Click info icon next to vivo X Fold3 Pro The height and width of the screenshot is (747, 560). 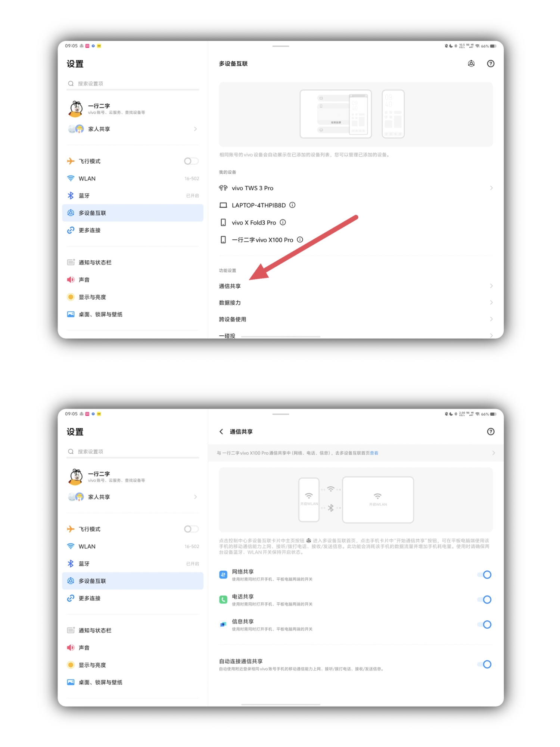tap(283, 222)
